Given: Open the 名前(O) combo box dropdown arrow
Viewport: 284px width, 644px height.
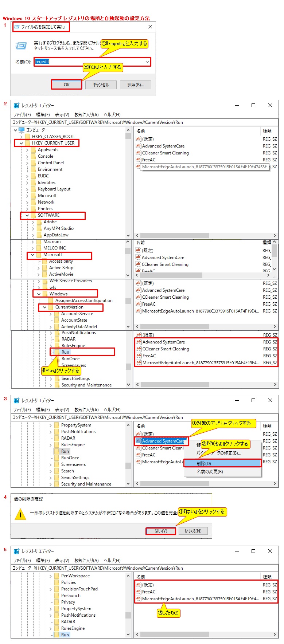Looking at the screenshot, I should coord(147,62).
